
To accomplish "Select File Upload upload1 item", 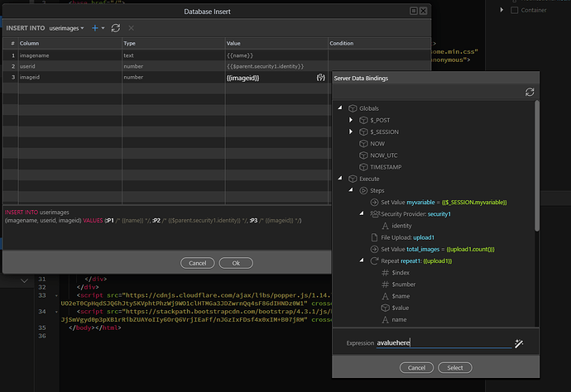I will point(407,237).
